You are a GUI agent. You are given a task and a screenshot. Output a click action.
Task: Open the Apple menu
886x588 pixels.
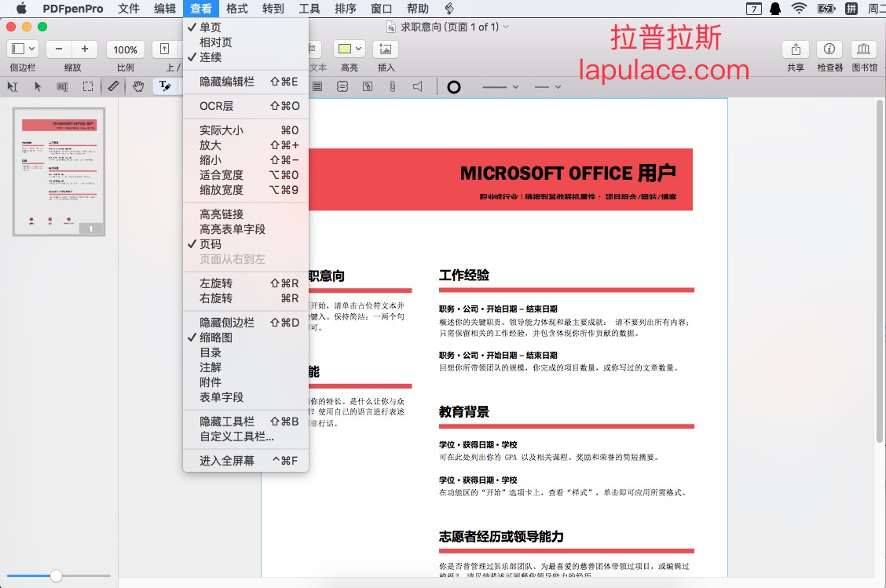(21, 9)
